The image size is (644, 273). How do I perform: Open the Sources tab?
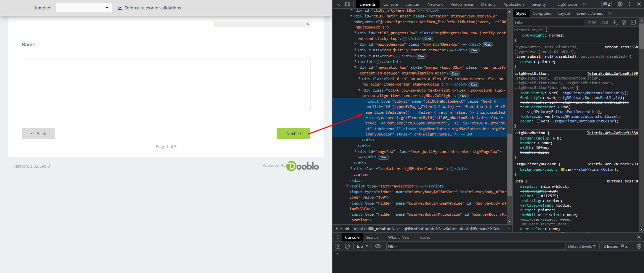coord(412,4)
